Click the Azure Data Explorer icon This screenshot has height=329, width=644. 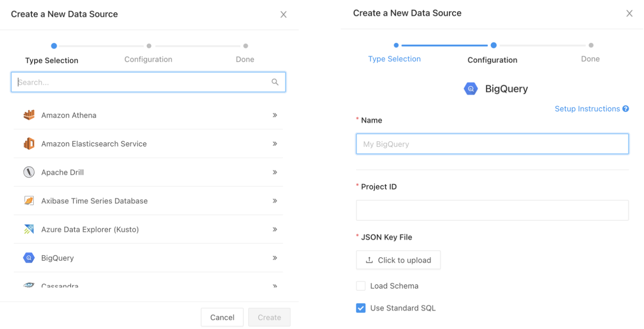(29, 229)
